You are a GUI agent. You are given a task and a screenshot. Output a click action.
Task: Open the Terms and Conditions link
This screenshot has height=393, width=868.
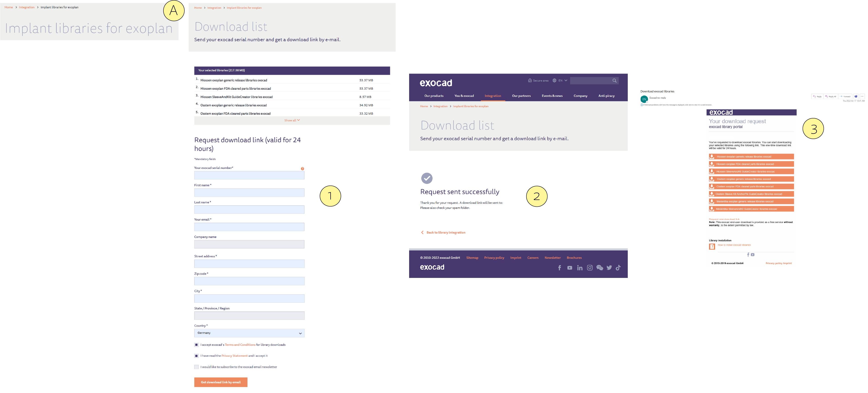(x=240, y=345)
